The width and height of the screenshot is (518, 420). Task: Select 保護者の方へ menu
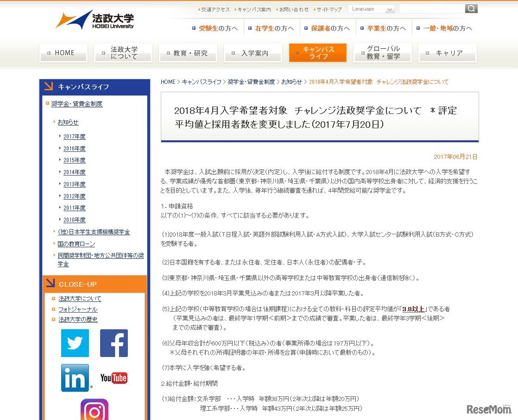coord(330,28)
